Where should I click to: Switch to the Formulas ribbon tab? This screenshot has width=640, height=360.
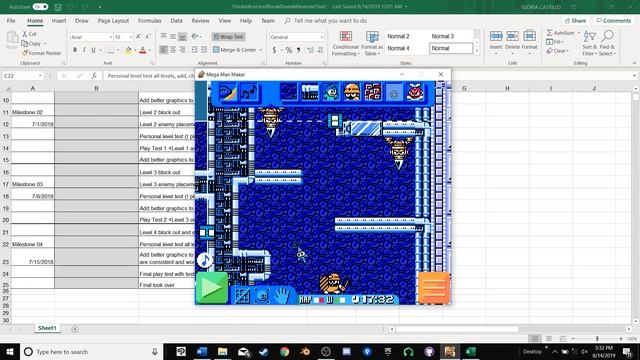(x=149, y=20)
